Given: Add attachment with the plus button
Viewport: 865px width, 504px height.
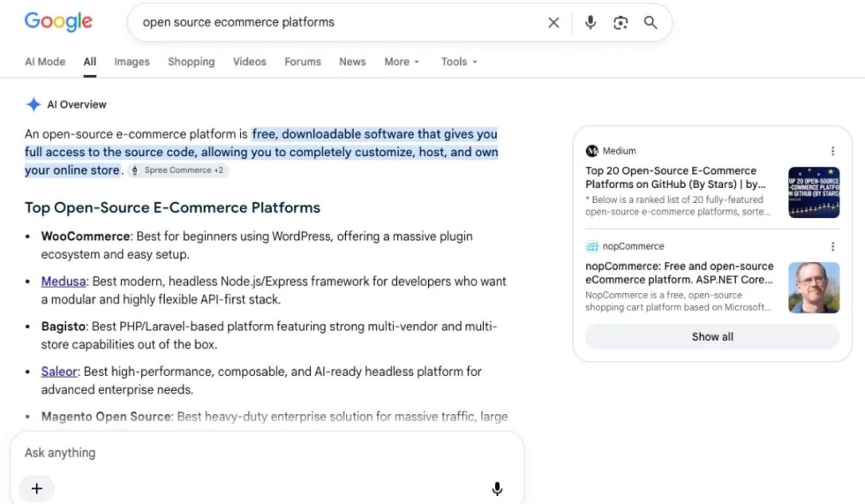Looking at the screenshot, I should click(37, 489).
